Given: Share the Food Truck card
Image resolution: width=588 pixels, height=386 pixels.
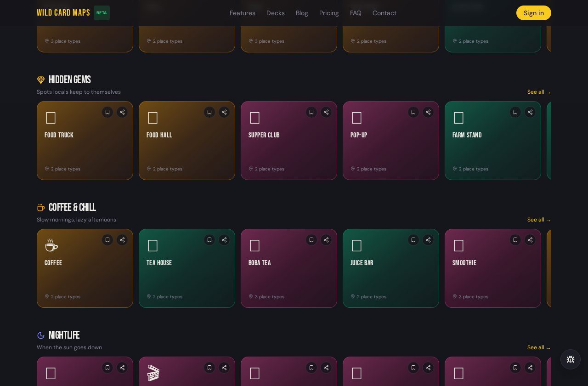Looking at the screenshot, I should [122, 112].
